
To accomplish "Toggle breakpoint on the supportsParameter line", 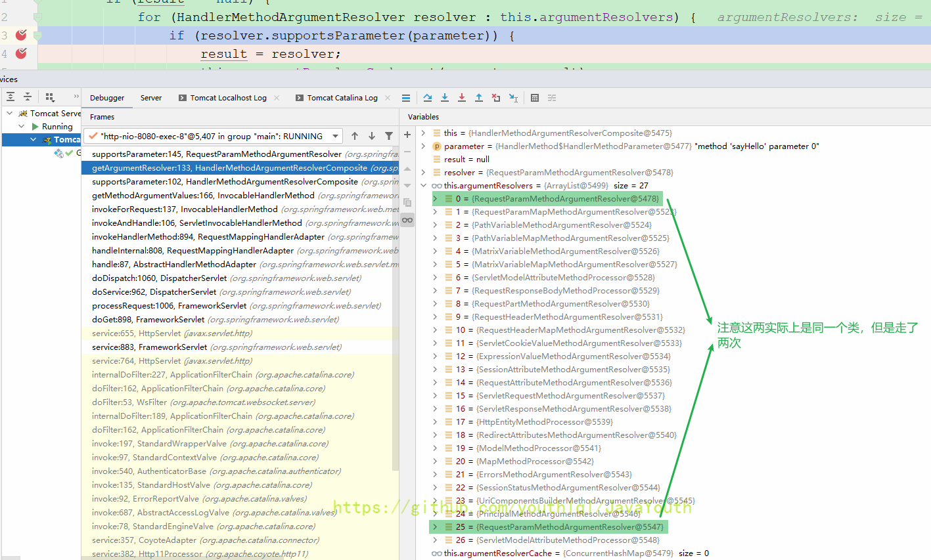I will coord(21,35).
